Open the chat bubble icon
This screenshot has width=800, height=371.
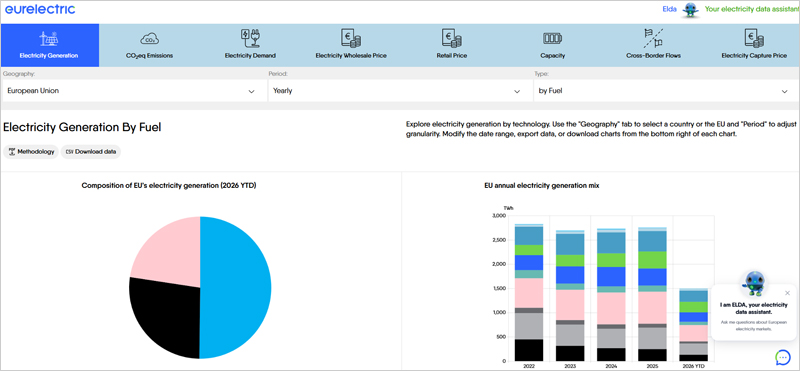coord(782,357)
